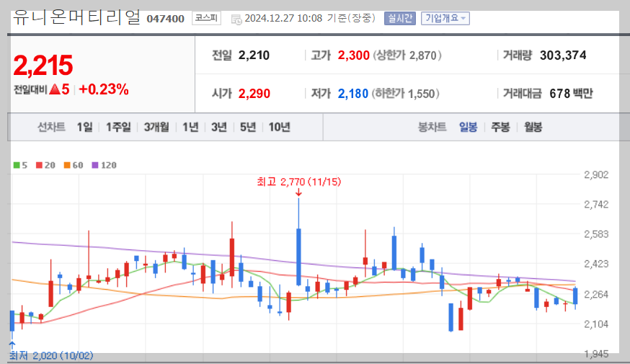The width and height of the screenshot is (630, 364).
Task: Click the red up-triangle change icon
Action: pos(55,89)
